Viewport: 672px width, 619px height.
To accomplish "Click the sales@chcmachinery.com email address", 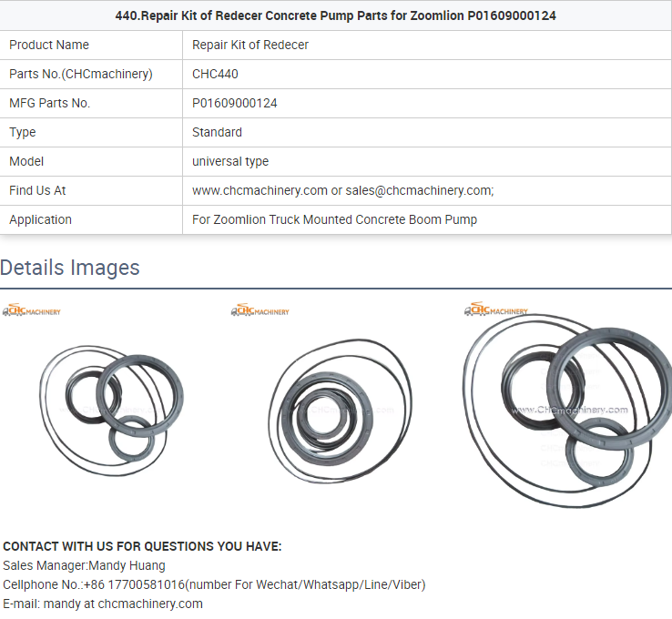I will (x=419, y=190).
